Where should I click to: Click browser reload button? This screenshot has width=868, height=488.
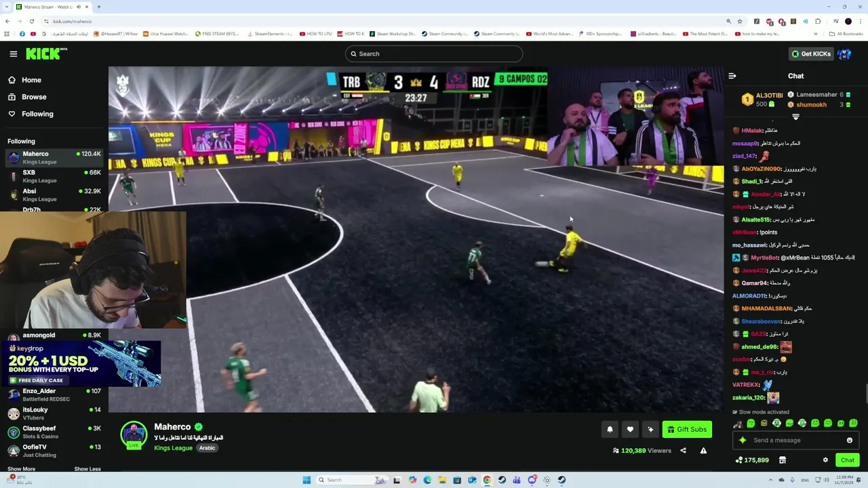[x=31, y=21]
